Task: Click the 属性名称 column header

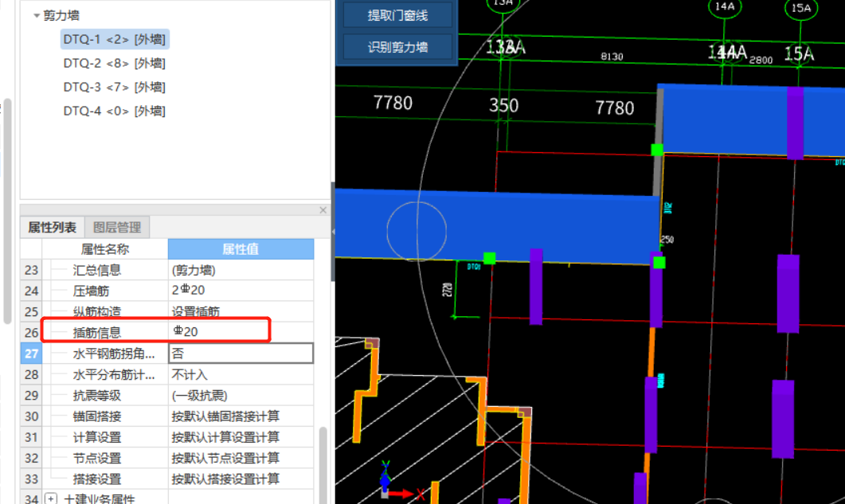Action: pyautogui.click(x=105, y=249)
